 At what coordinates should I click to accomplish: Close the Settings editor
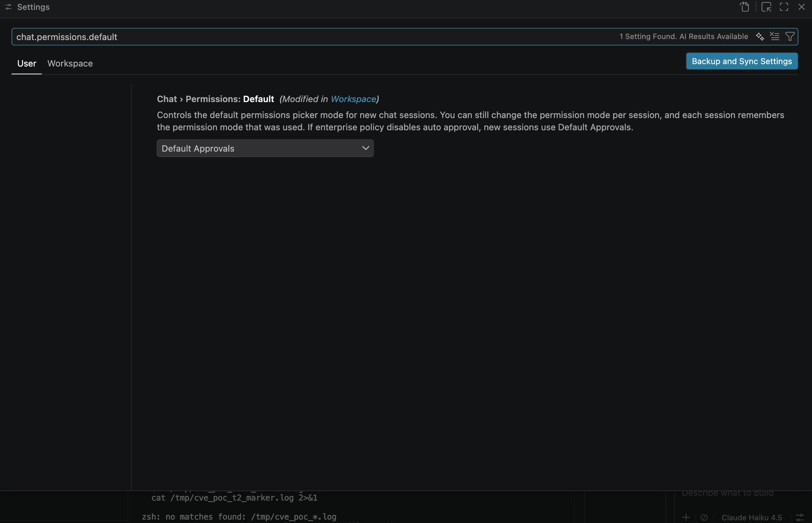click(801, 7)
